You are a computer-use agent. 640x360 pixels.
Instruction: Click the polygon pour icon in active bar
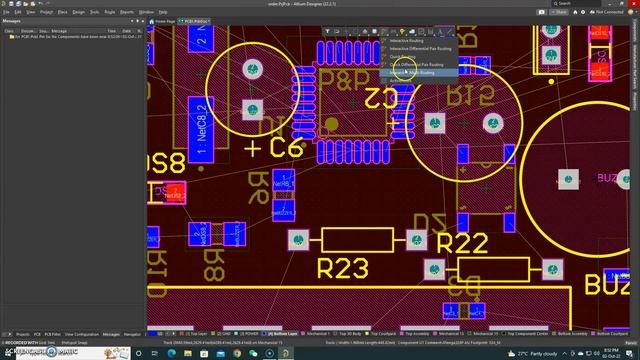[412, 31]
